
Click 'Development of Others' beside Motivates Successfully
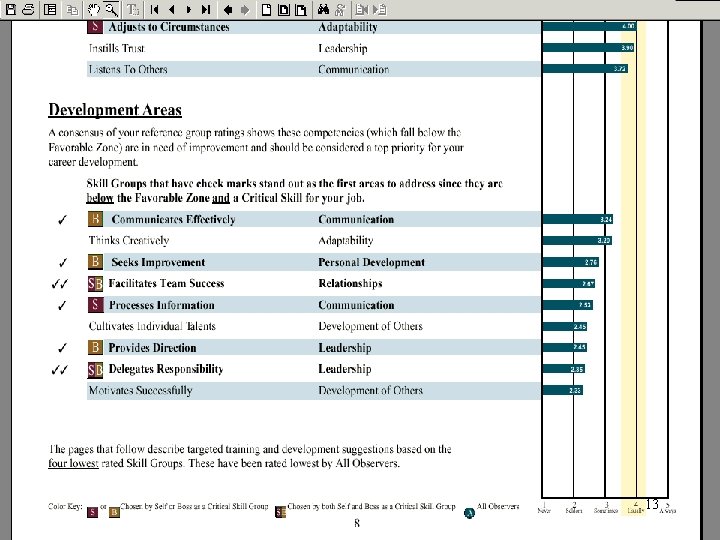371,390
